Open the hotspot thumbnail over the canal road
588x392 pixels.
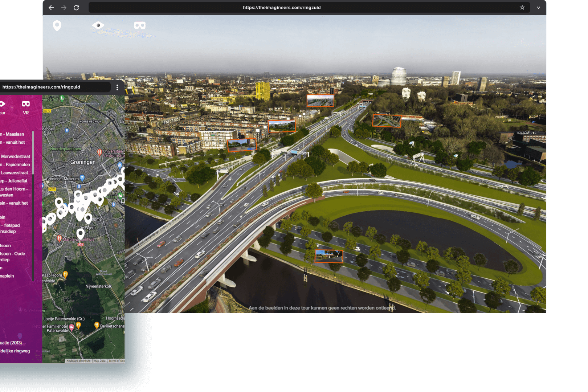pyautogui.click(x=328, y=256)
